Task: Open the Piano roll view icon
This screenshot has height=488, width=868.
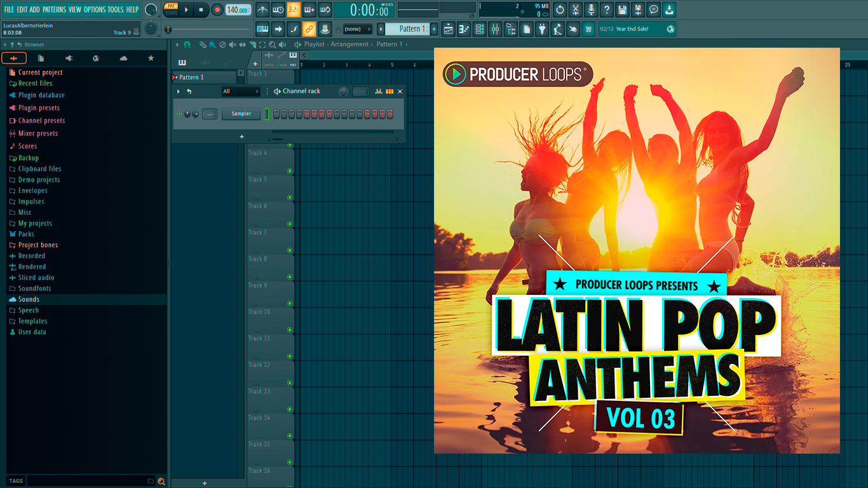Action: point(464,29)
